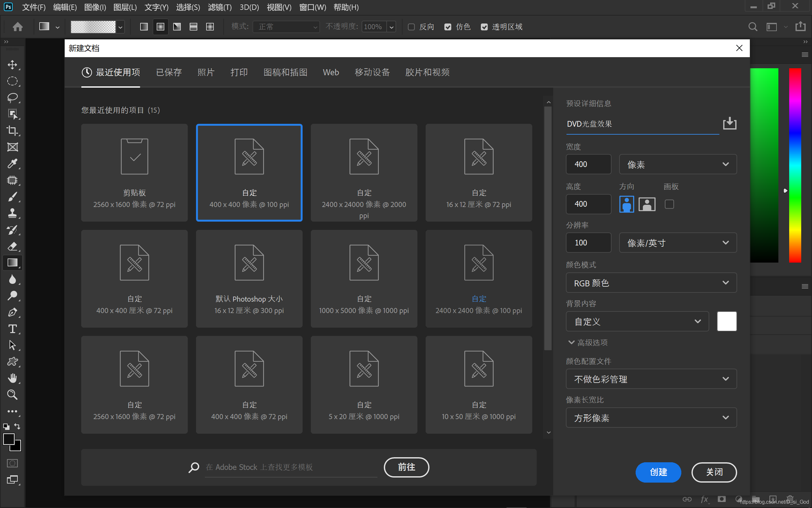
Task: Click the Adobe Stock search field
Action: pyautogui.click(x=291, y=467)
